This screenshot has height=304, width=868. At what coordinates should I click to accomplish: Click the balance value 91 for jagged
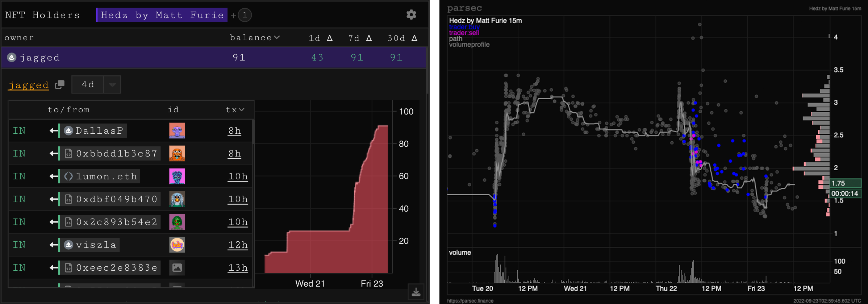click(x=239, y=58)
